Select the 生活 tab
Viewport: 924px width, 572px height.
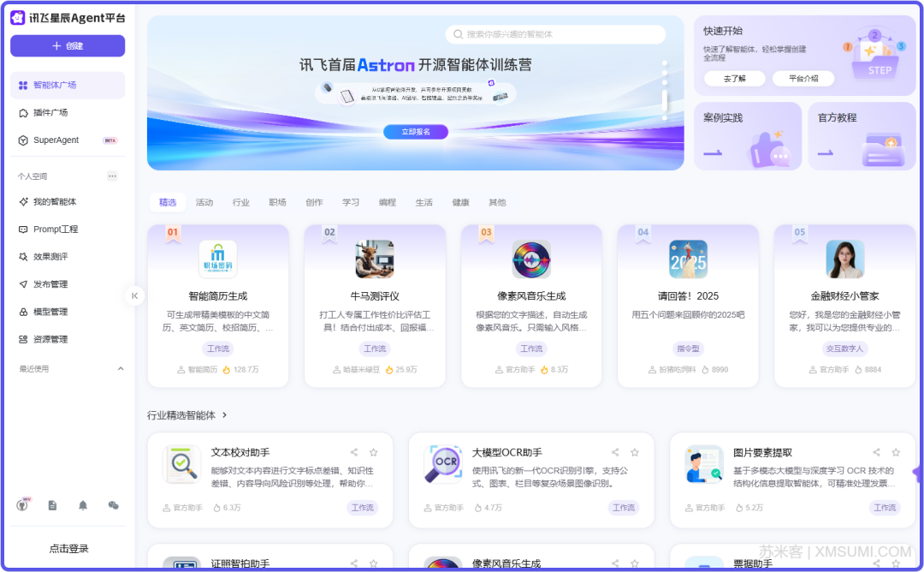coord(423,202)
